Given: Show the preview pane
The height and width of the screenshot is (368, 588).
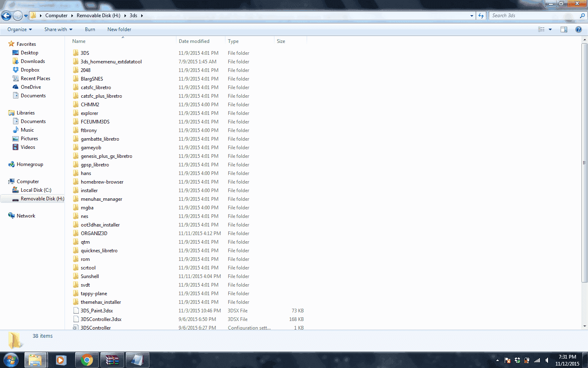Looking at the screenshot, I should [564, 29].
